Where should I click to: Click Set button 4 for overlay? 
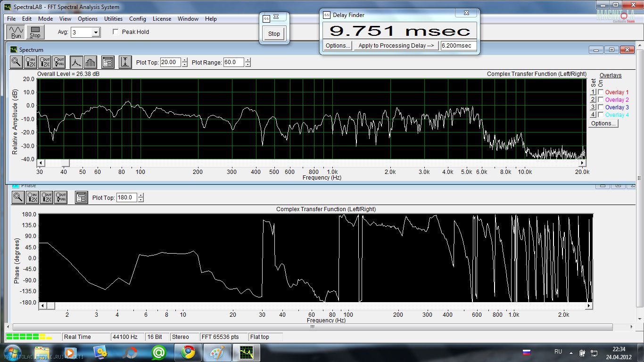click(593, 115)
